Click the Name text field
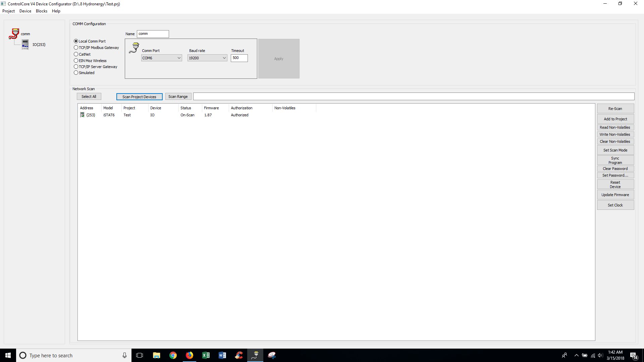 click(x=153, y=34)
